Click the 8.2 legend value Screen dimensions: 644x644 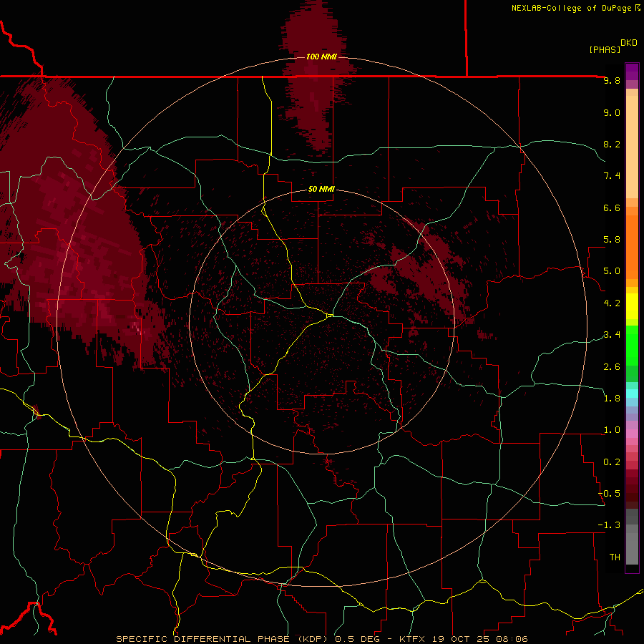(612, 144)
